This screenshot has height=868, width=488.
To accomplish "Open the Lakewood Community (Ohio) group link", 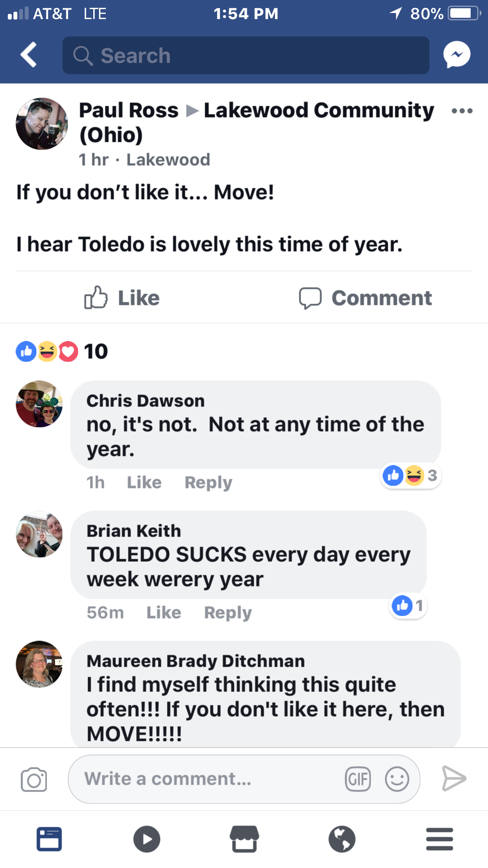I will 319,111.
